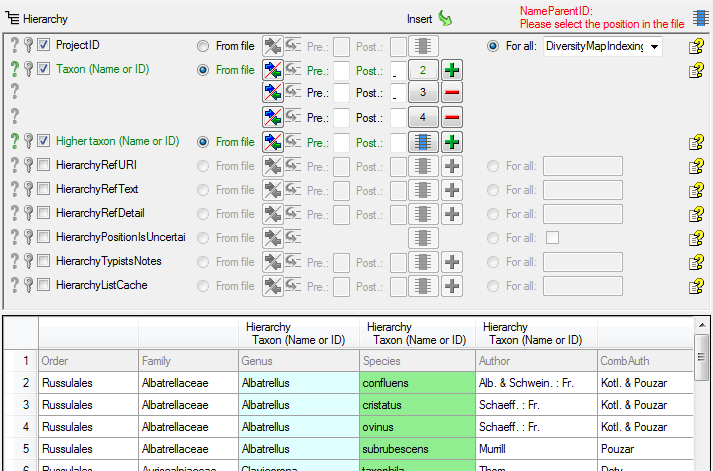The height and width of the screenshot is (471, 713).
Task: Open the help note icon for ProjectID row
Action: coord(696,46)
